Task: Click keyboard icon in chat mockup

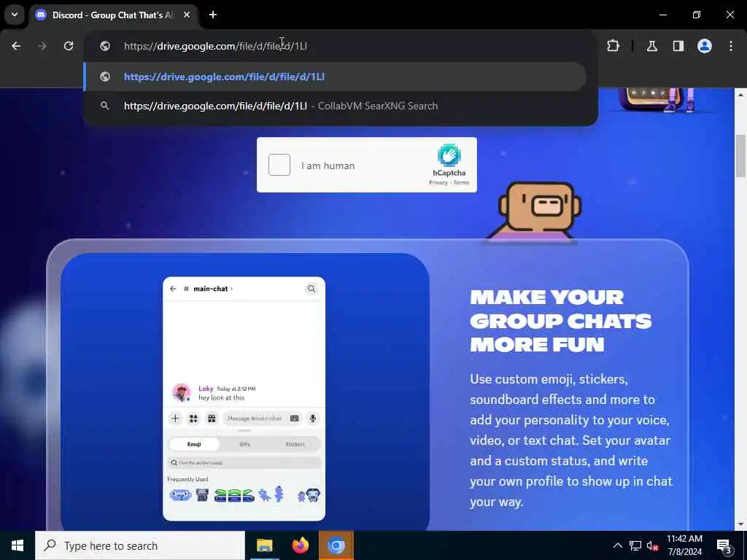Action: tap(295, 419)
